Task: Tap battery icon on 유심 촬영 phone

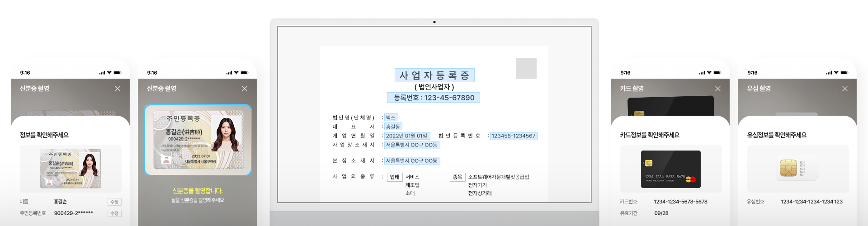Action: pyautogui.click(x=844, y=73)
